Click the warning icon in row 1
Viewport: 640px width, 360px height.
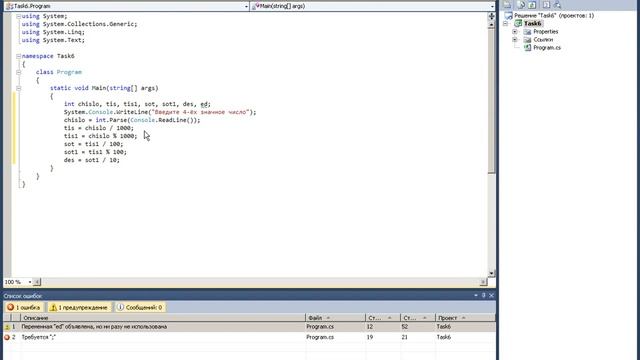pos(7,327)
